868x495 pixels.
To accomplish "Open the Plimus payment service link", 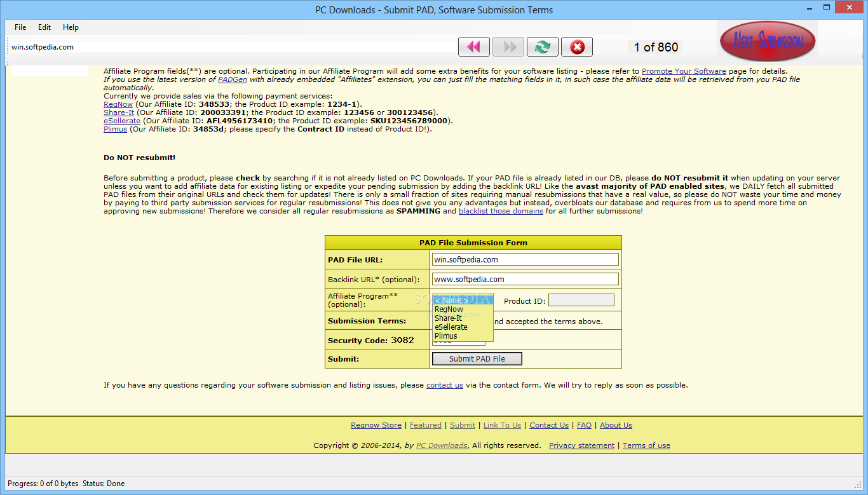I will click(x=116, y=129).
